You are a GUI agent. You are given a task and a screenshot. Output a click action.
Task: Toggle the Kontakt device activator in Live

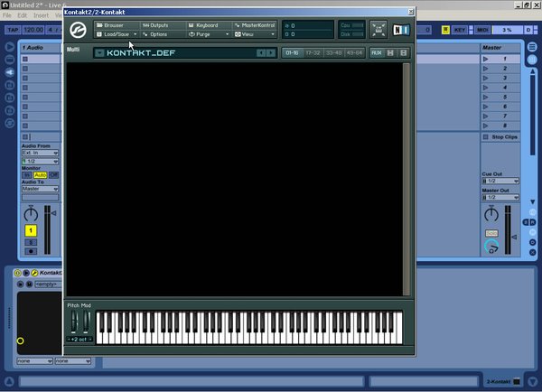coord(17,273)
